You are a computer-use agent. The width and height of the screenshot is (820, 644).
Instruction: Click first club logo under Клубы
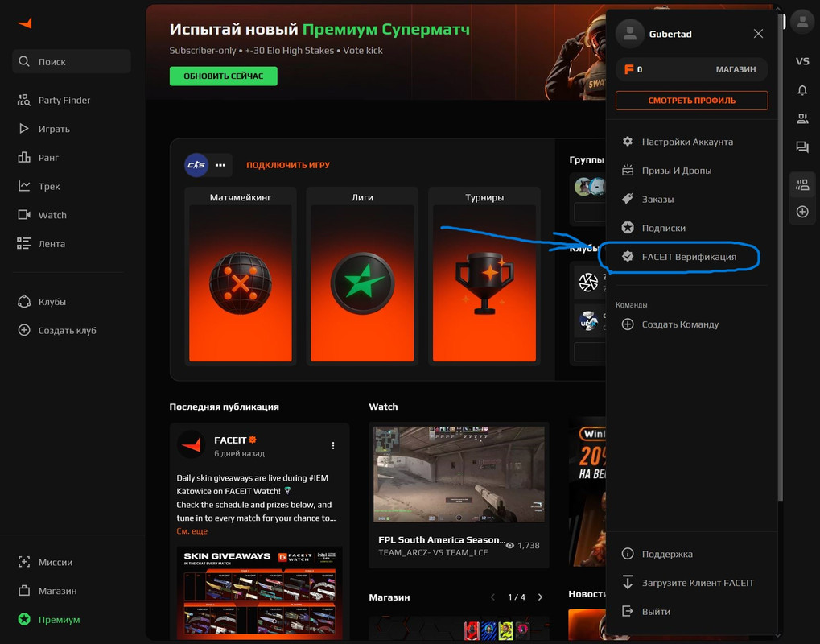coord(588,282)
